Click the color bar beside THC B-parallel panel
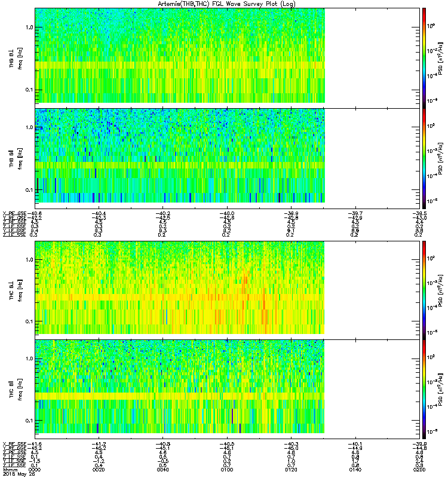Screen dimensions: 448x478 click(x=424, y=390)
